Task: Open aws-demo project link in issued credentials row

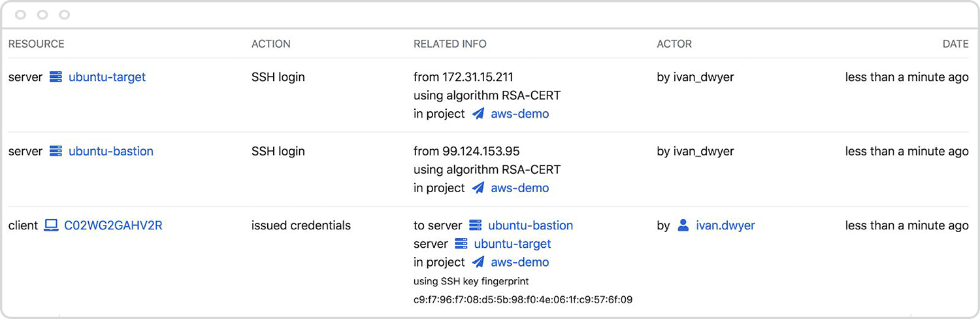Action: [520, 262]
